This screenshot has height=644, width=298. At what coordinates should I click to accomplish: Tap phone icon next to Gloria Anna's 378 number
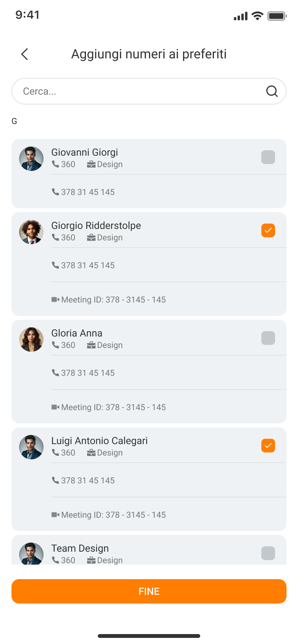55,373
